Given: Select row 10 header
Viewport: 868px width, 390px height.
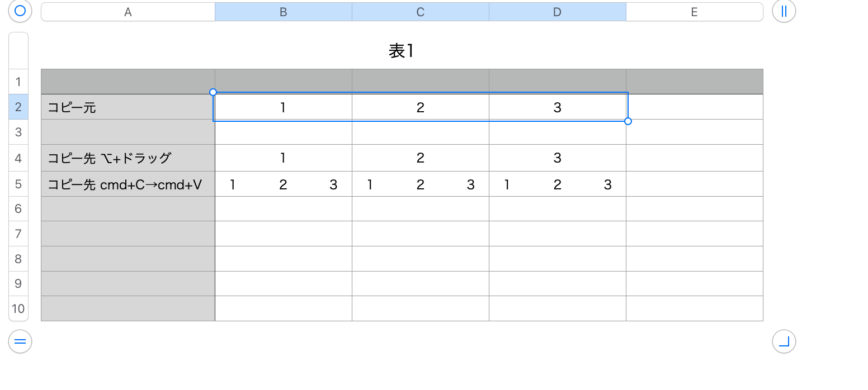Looking at the screenshot, I should pyautogui.click(x=18, y=308).
